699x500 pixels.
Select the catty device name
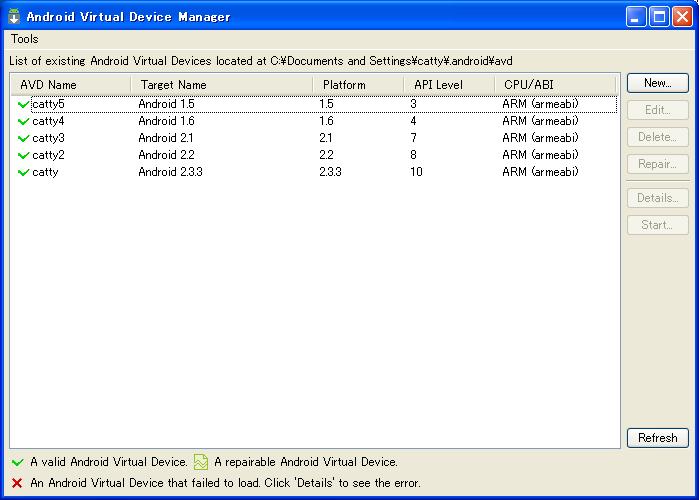(x=45, y=172)
